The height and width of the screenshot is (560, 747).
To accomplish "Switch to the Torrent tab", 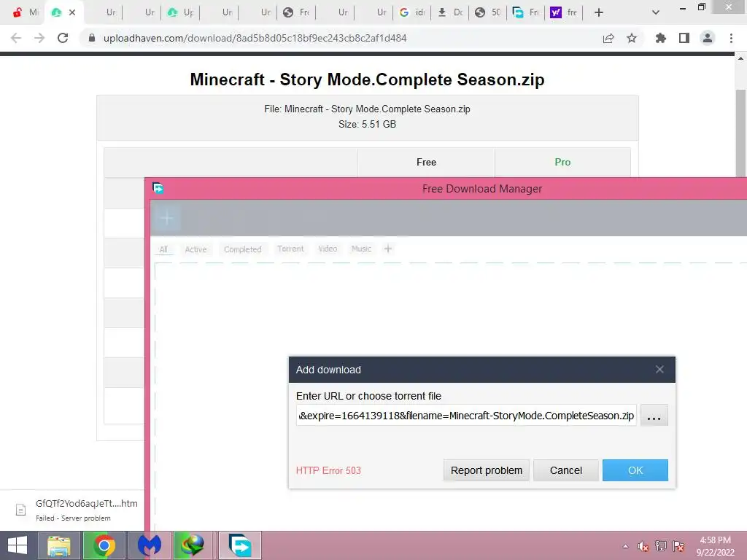I will [x=290, y=249].
